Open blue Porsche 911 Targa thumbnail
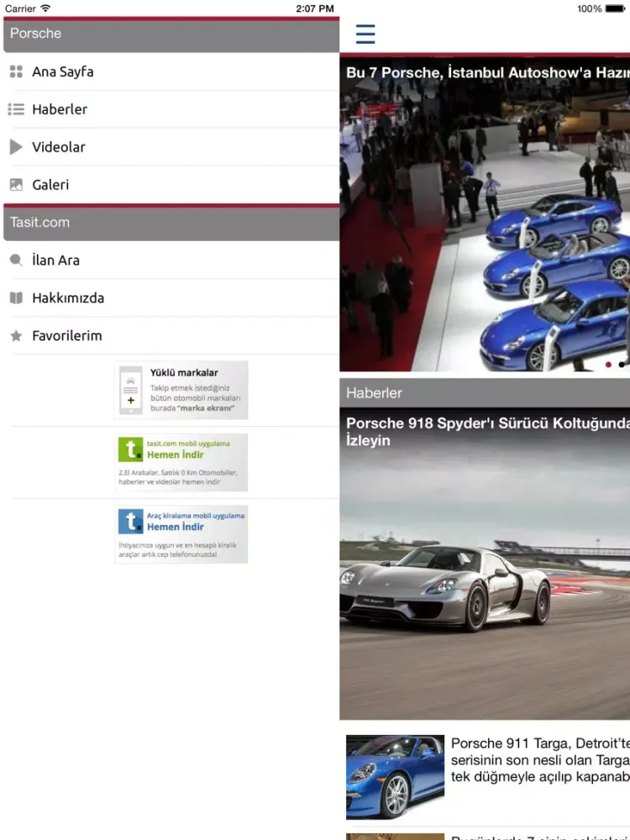This screenshot has height=840, width=630. click(396, 777)
